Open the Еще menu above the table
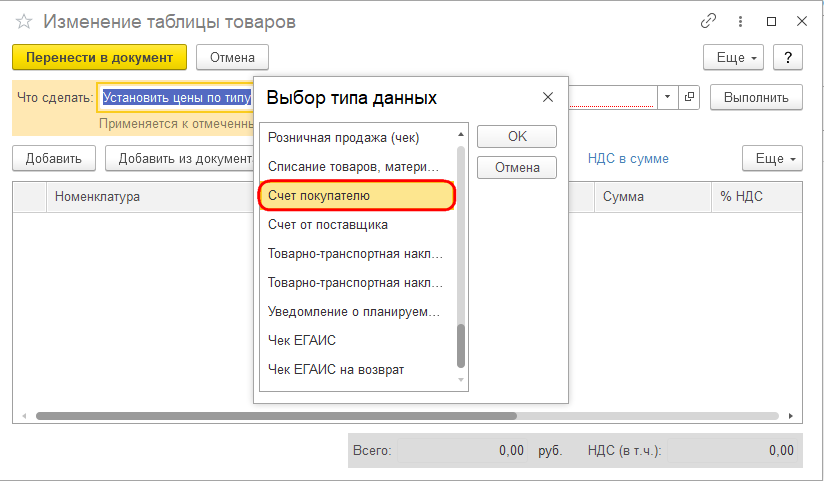 point(772,158)
